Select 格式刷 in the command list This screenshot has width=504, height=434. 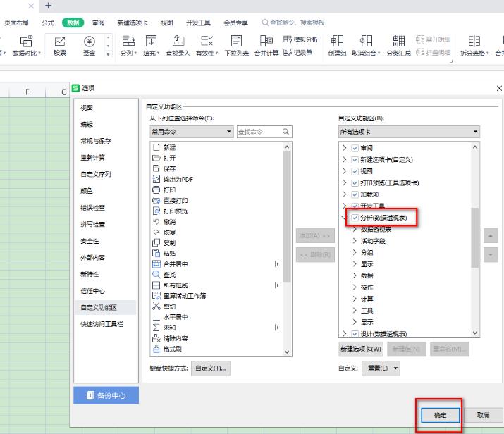(x=167, y=349)
